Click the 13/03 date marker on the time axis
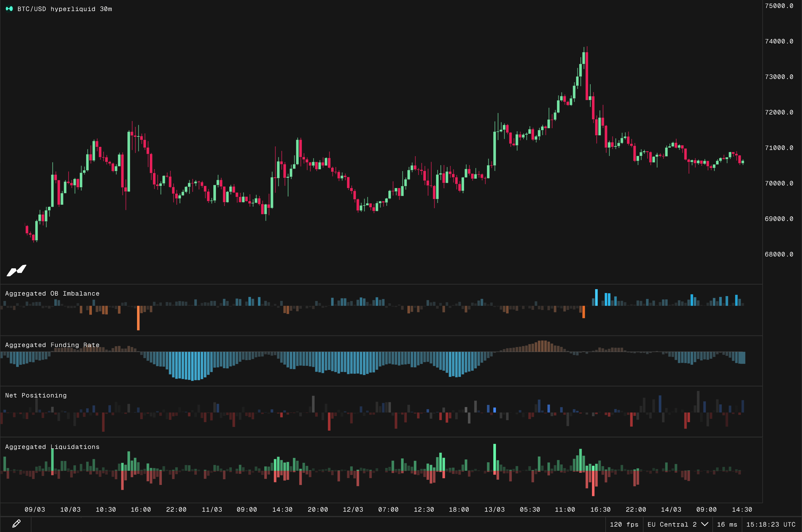This screenshot has width=802, height=532. 494,510
